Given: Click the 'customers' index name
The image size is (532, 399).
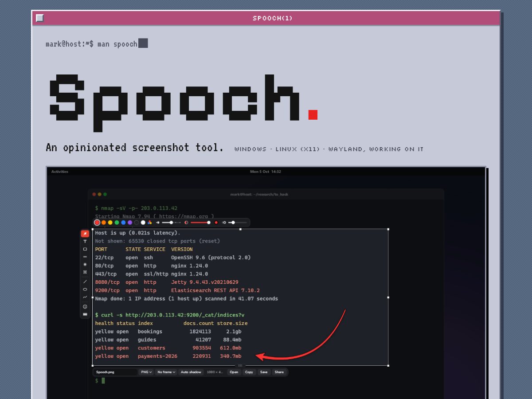Looking at the screenshot, I should pyautogui.click(x=151, y=348).
